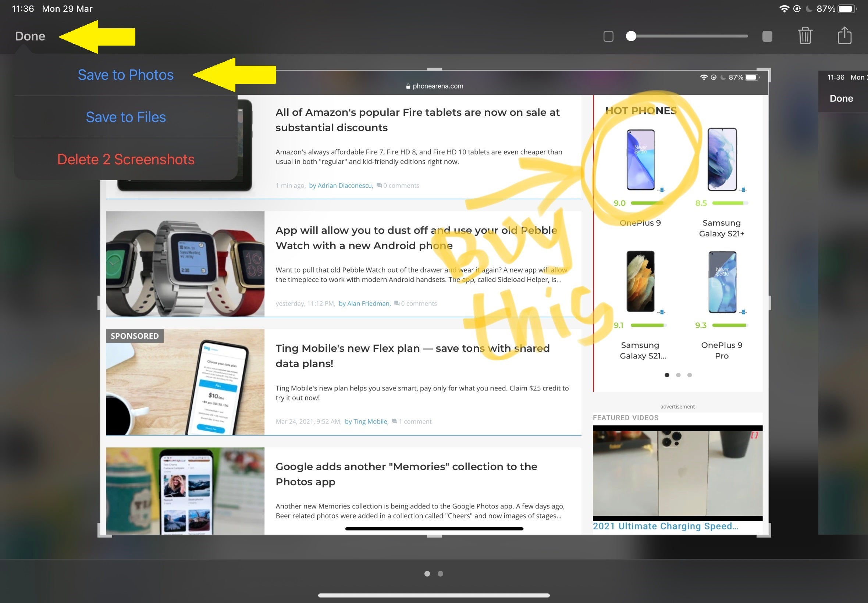
Task: Click the first carousel pagination dot
Action: tap(667, 375)
